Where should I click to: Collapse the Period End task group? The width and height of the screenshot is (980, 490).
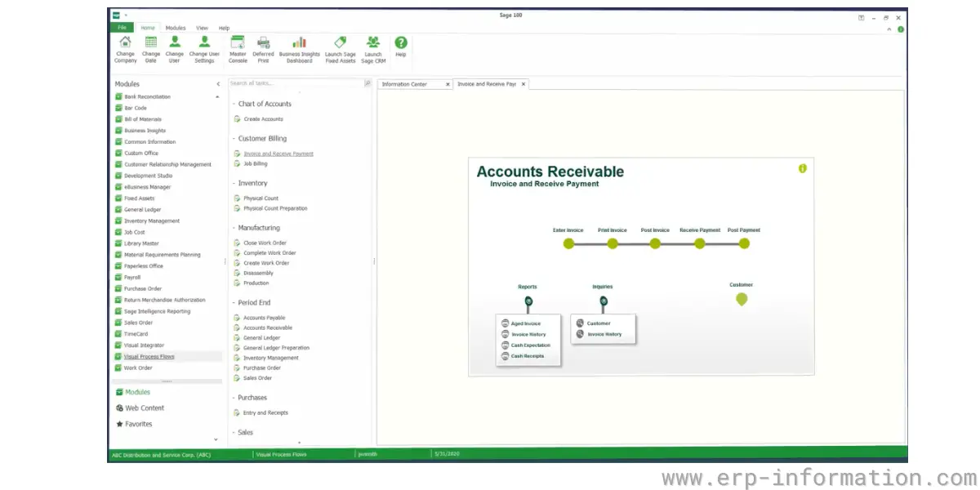pos(233,303)
